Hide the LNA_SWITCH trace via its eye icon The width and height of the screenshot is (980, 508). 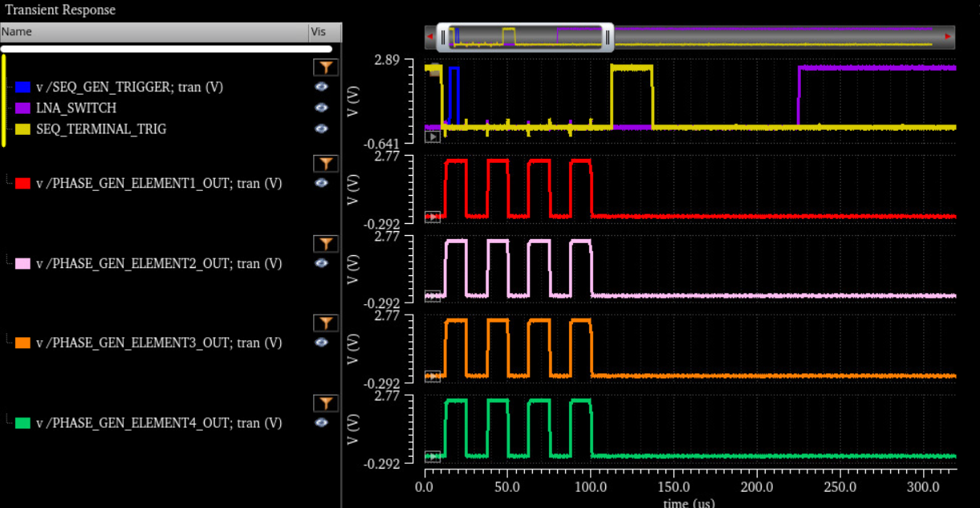pyautogui.click(x=322, y=108)
